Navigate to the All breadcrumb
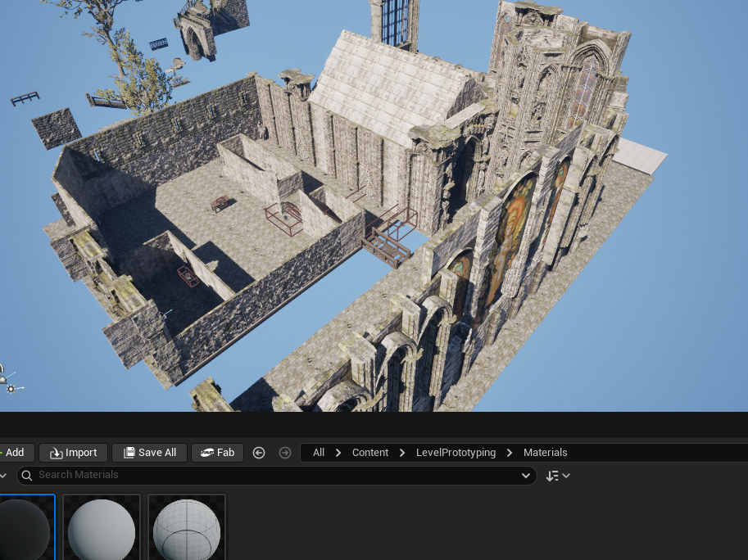 click(x=319, y=453)
